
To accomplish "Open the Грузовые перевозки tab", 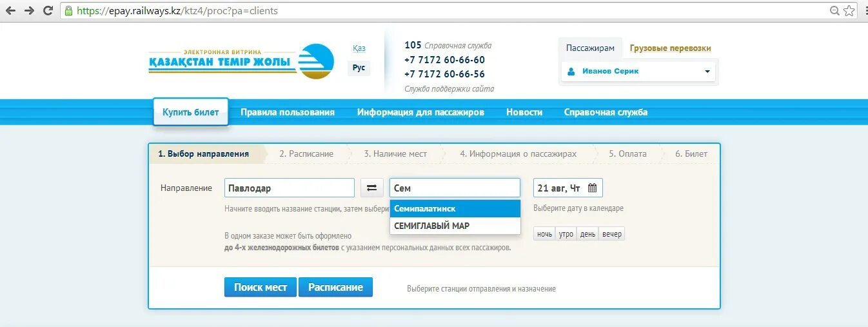I will pyautogui.click(x=671, y=48).
